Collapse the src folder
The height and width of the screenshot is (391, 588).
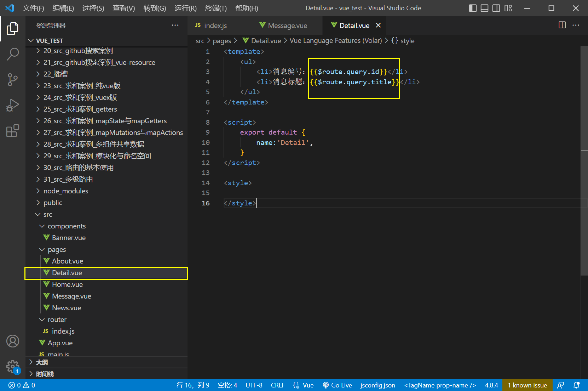tap(106, 214)
